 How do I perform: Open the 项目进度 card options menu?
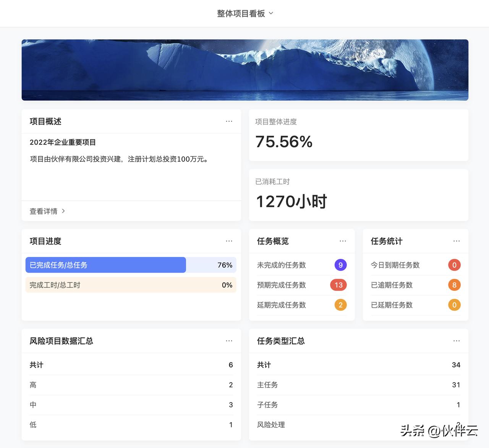pos(229,241)
